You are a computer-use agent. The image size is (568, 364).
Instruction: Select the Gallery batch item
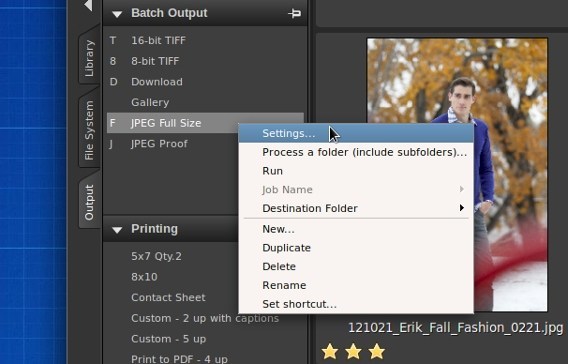coord(205,102)
